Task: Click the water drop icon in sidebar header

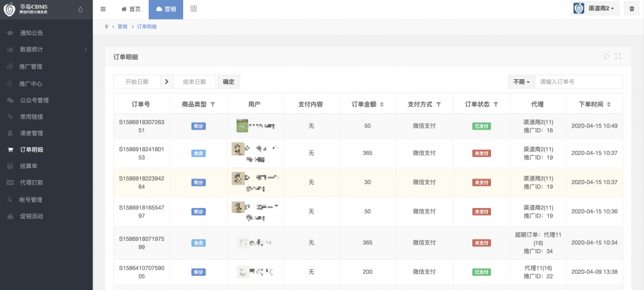Action: (x=80, y=9)
